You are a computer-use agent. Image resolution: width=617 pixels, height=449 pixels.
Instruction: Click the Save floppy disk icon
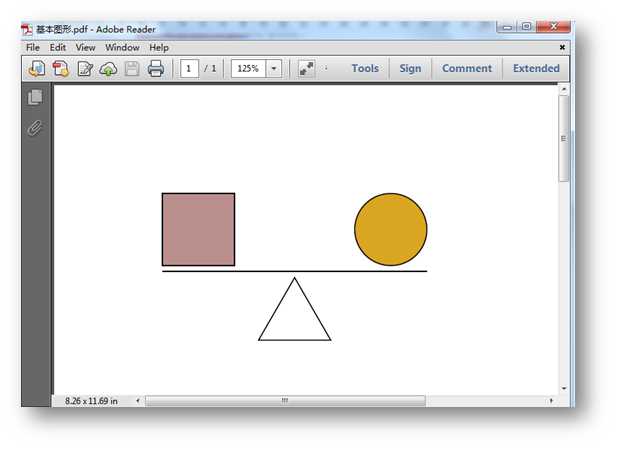132,68
